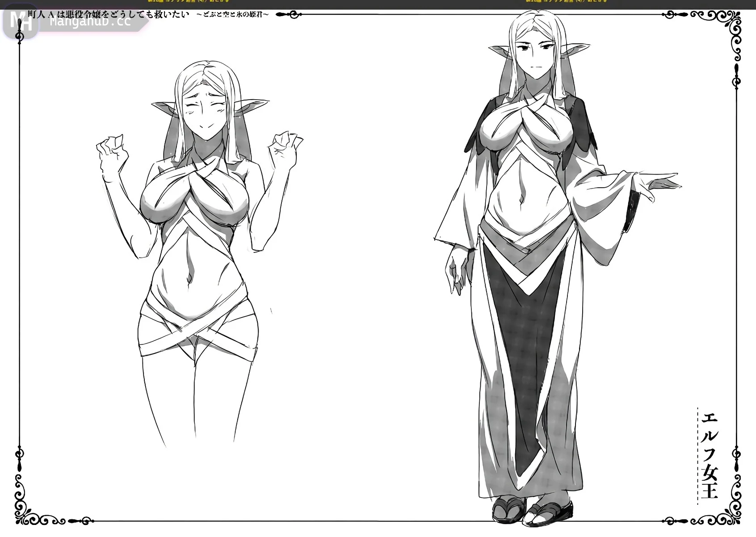756x537 pixels.
Task: Click the subtitle text between tildes
Action: [x=233, y=15]
